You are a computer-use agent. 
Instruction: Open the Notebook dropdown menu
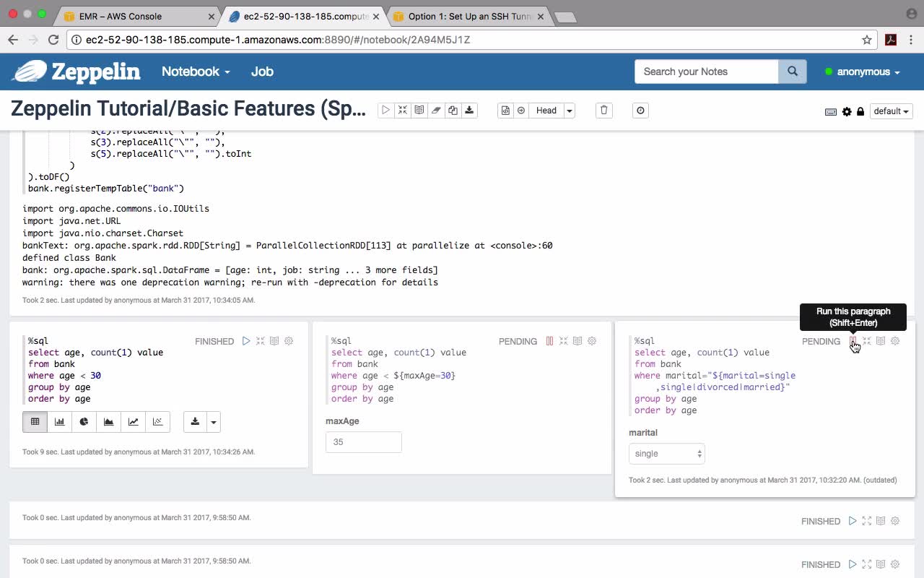tap(196, 72)
